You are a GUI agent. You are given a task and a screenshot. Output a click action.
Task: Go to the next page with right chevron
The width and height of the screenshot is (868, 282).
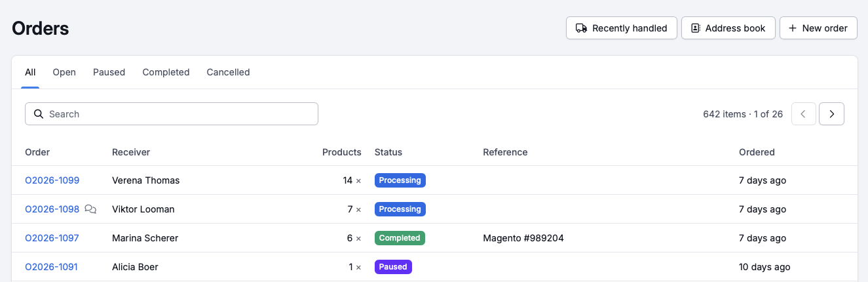831,113
